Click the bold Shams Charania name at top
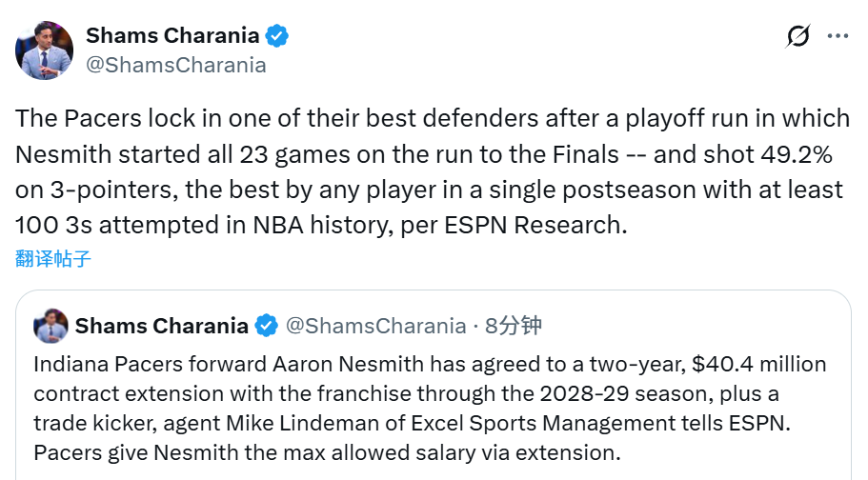868x480 pixels. (x=172, y=36)
